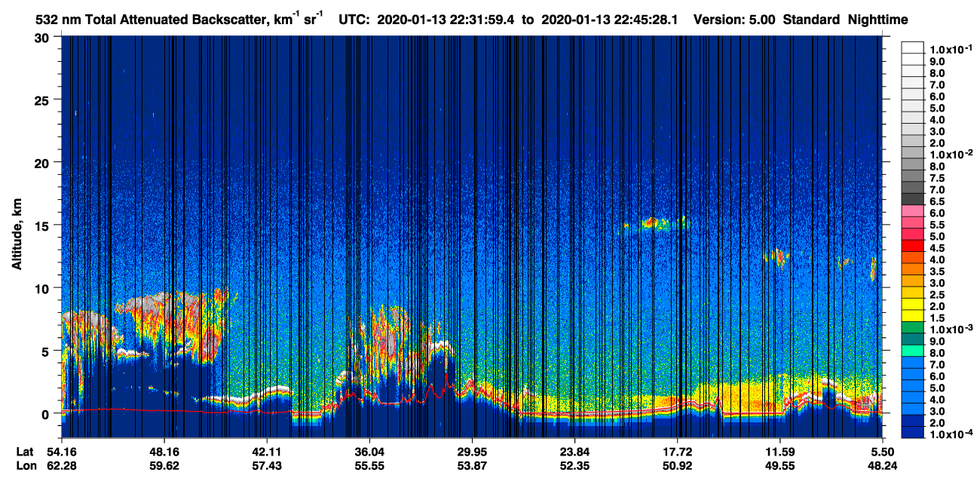Click the word 'Standard' in the header

[810, 20]
